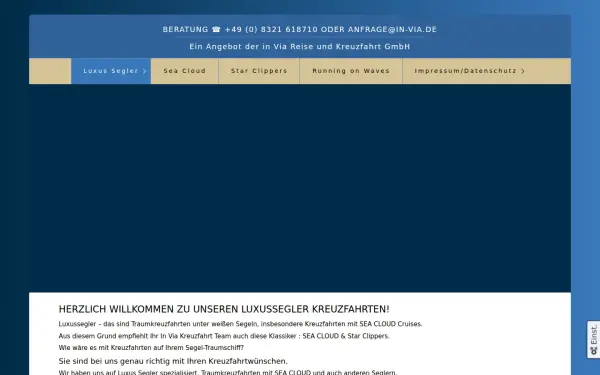Open the Running on Waves page
This screenshot has height=375, width=600.
351,71
